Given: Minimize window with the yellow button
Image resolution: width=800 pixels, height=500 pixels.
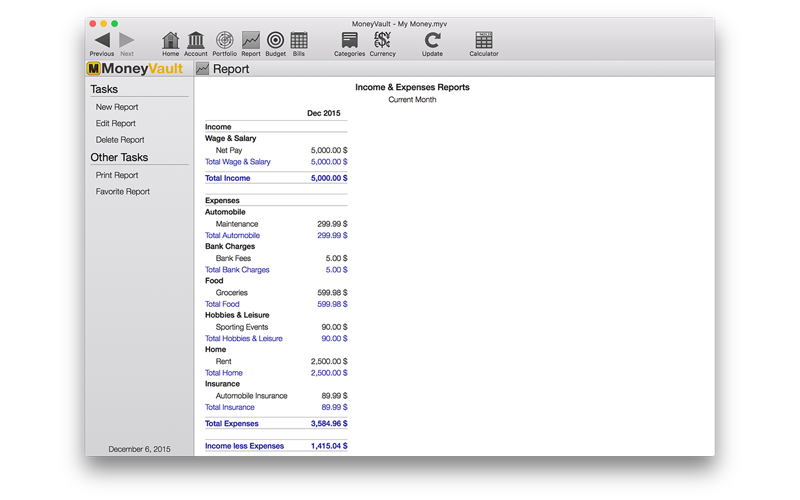Looking at the screenshot, I should 104,23.
